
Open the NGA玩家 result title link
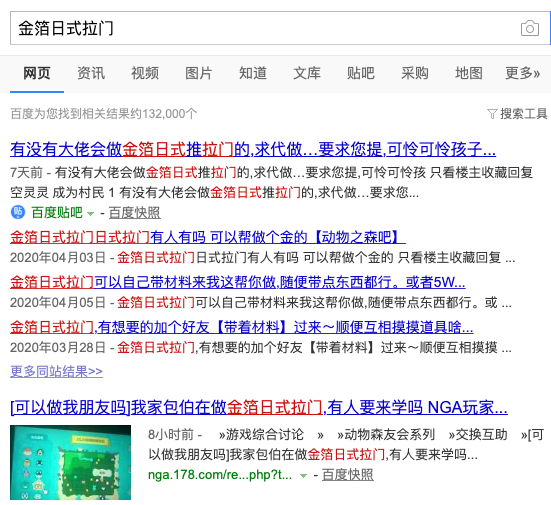[x=259, y=408]
